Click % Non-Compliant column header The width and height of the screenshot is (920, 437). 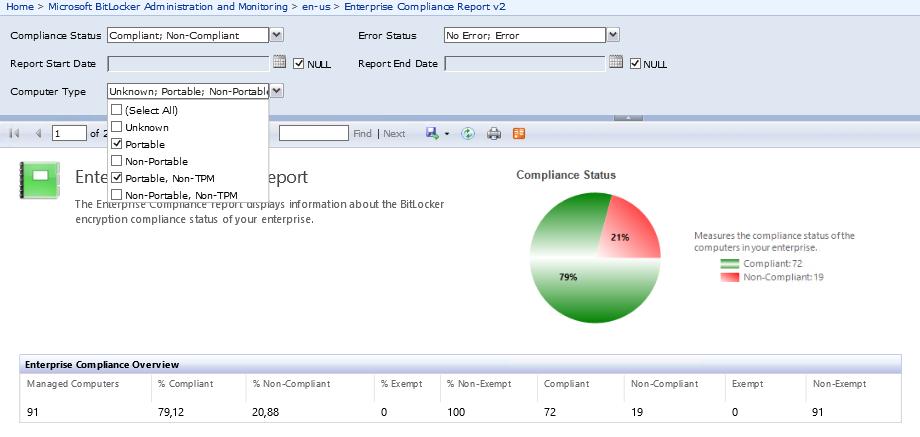(x=292, y=384)
